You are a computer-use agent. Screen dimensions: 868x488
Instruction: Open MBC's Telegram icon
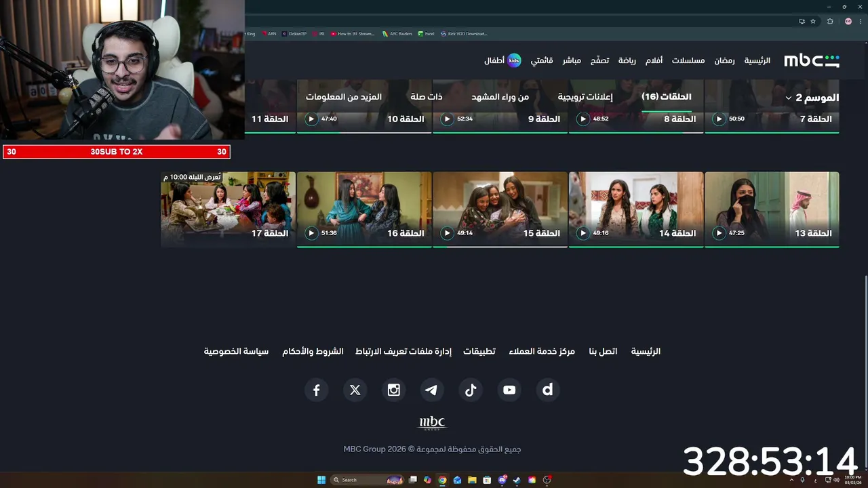[x=432, y=390]
